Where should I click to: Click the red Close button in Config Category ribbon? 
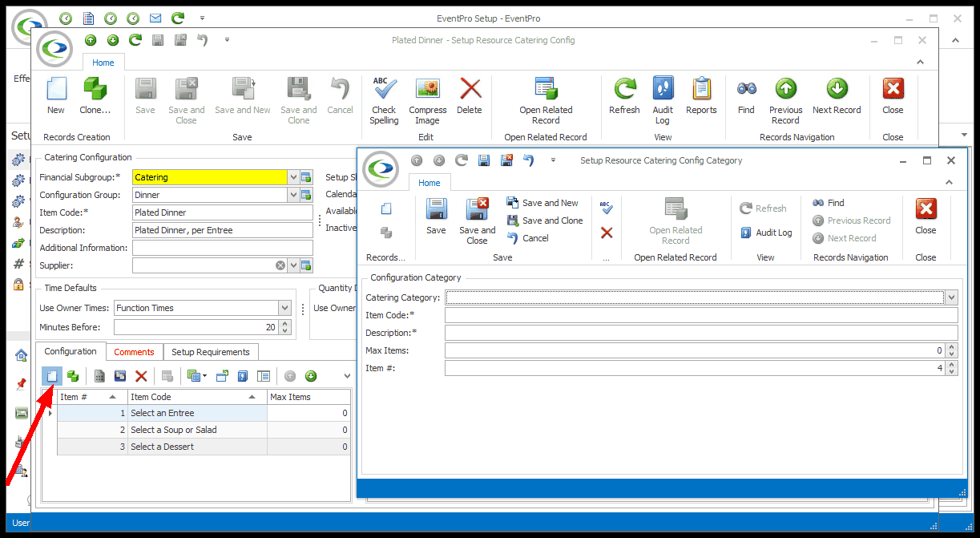[926, 216]
